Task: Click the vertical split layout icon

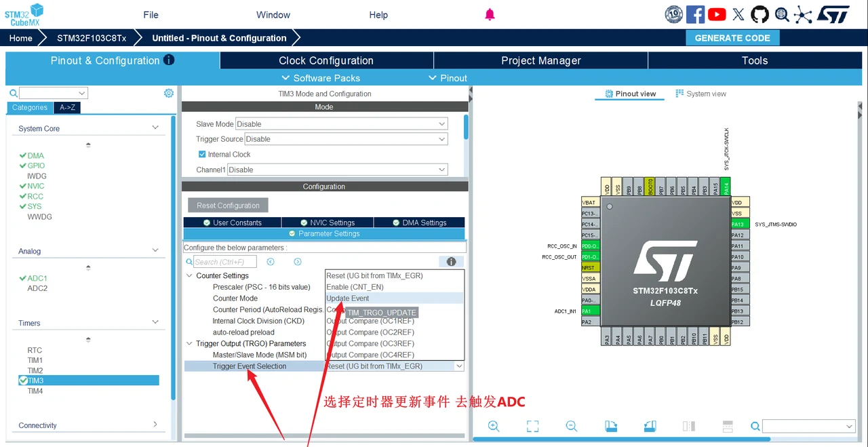Action: tap(689, 426)
